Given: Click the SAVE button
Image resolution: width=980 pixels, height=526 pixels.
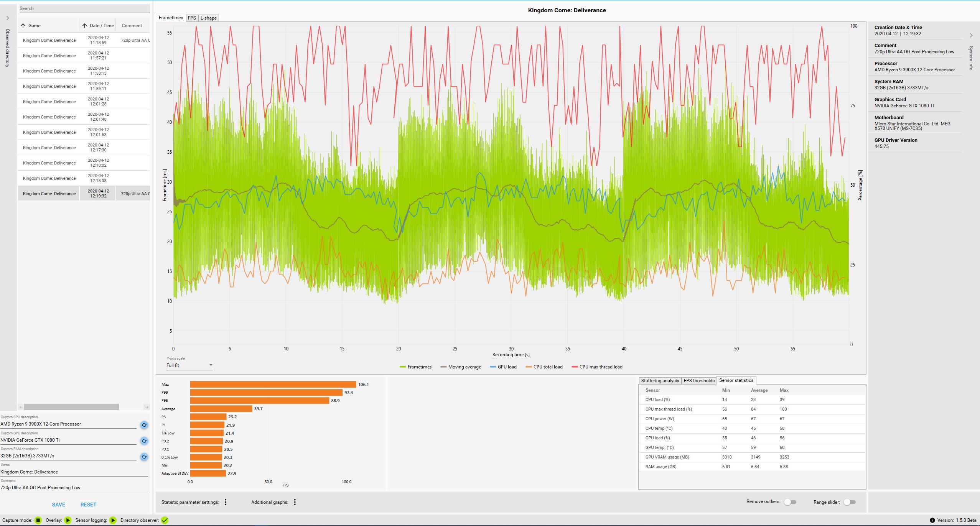Looking at the screenshot, I should click(59, 505).
